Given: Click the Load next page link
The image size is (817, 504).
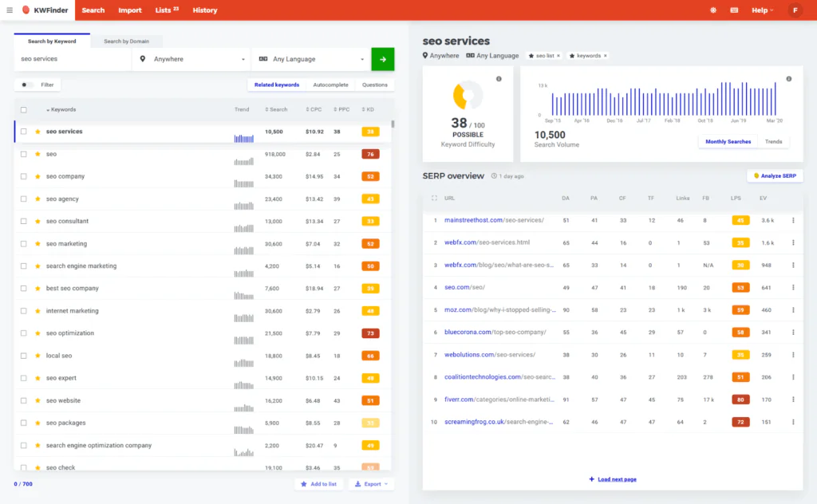Looking at the screenshot, I should [615, 478].
